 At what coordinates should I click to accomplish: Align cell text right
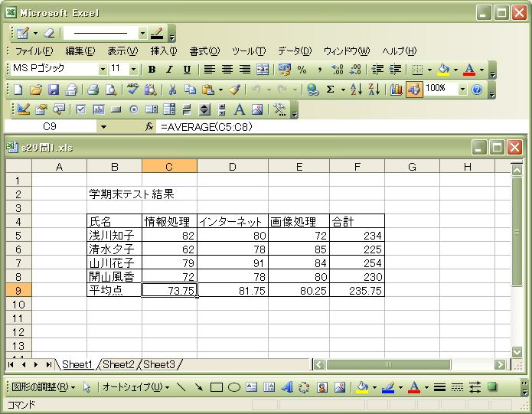245,70
